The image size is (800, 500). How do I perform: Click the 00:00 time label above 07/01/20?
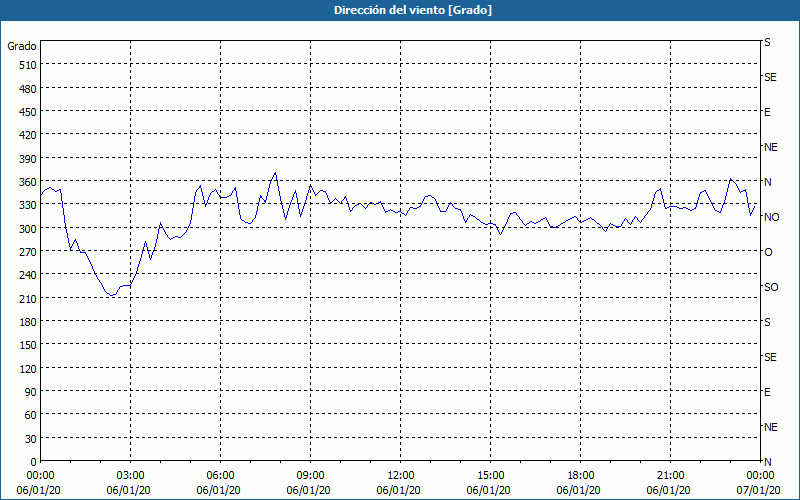click(761, 476)
